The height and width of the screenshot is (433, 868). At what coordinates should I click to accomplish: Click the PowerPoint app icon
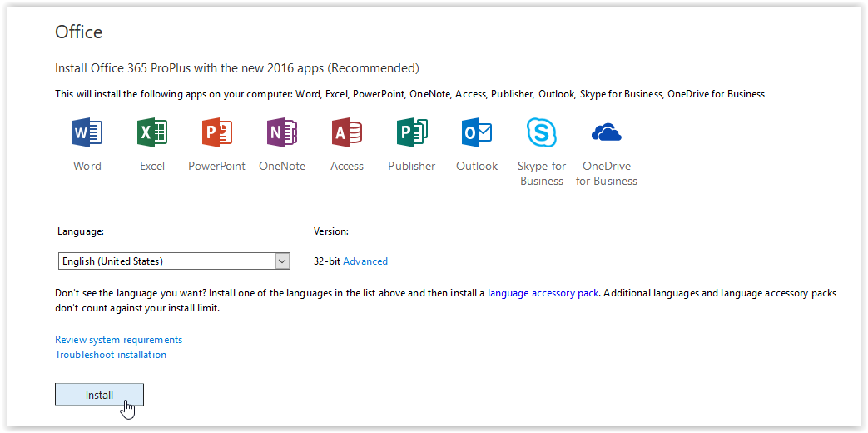click(217, 132)
